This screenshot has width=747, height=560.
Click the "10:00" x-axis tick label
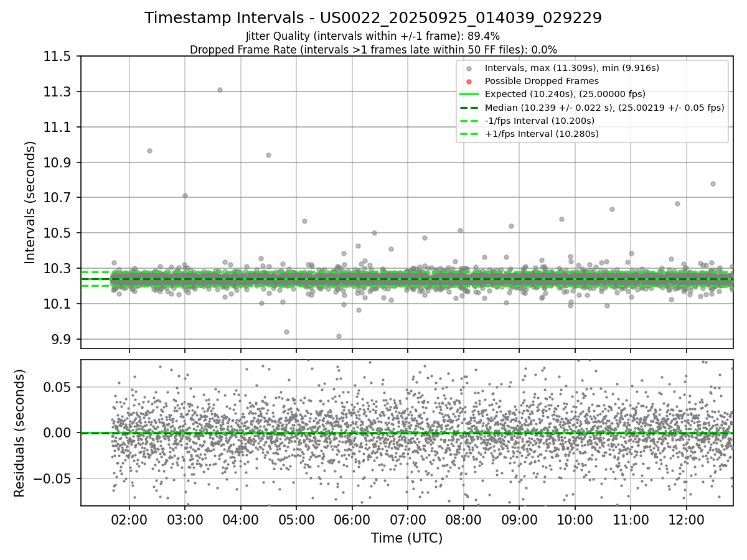pos(575,520)
